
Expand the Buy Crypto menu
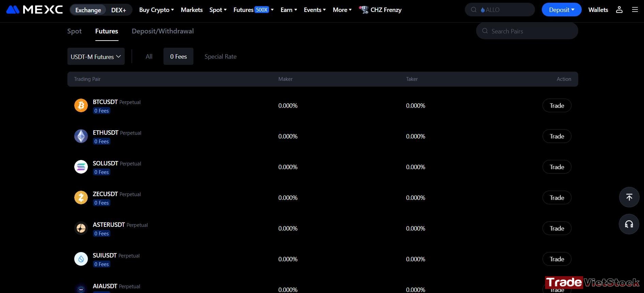coord(156,10)
